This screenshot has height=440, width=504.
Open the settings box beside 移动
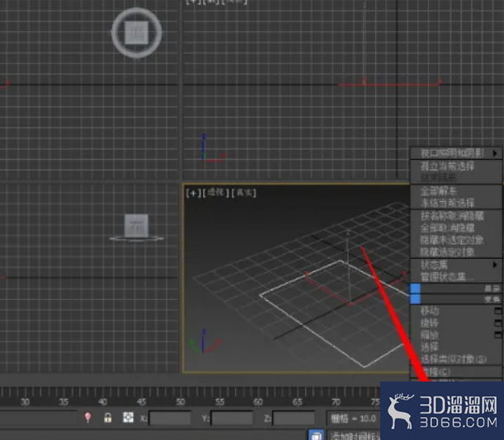click(x=498, y=311)
